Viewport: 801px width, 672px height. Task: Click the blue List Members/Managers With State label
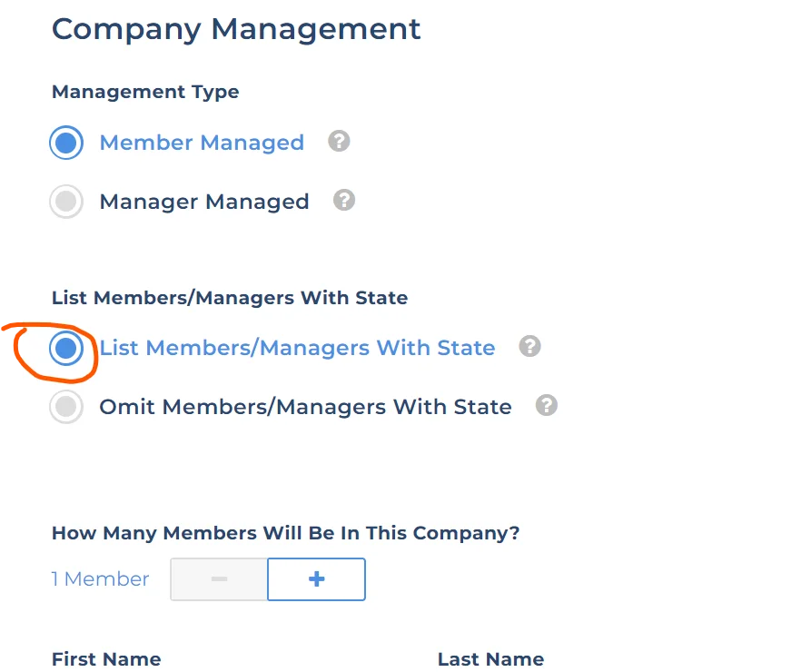click(x=297, y=348)
